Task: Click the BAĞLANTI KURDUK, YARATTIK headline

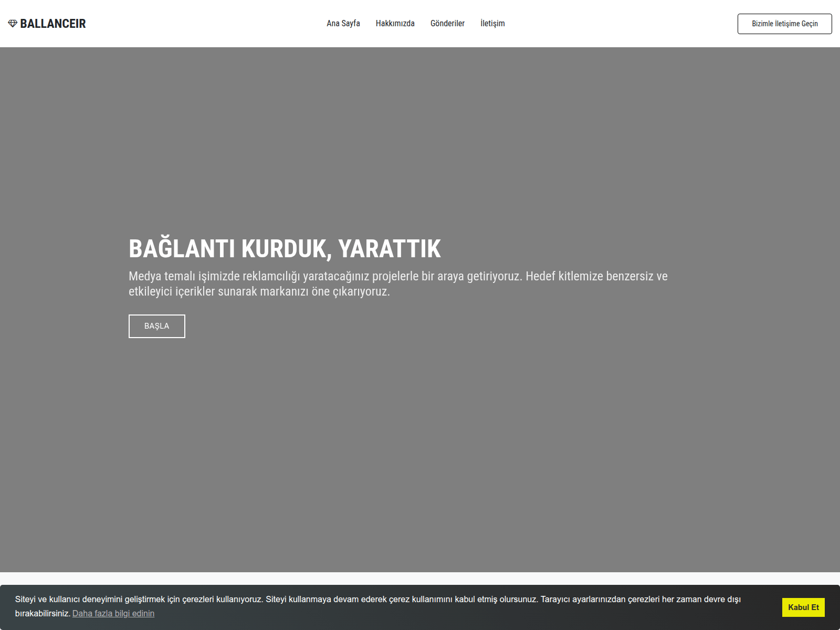Action: (285, 249)
